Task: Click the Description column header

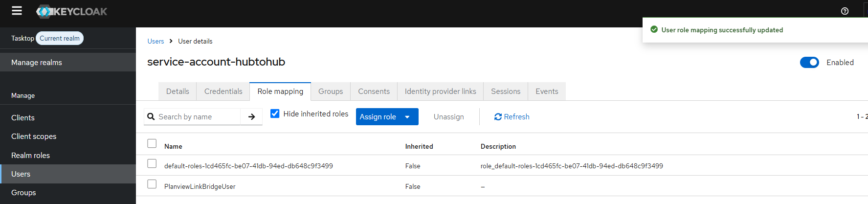Action: pos(498,146)
